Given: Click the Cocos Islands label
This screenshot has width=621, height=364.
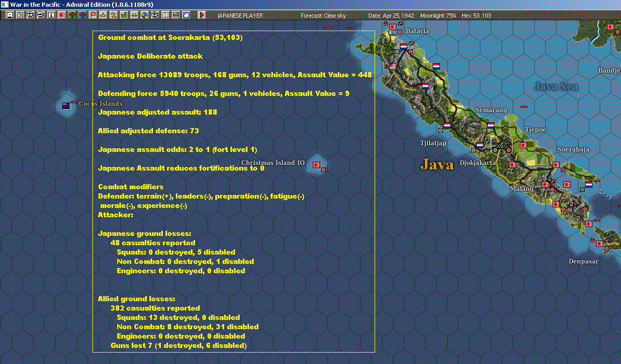Looking at the screenshot, I should 101,104.
